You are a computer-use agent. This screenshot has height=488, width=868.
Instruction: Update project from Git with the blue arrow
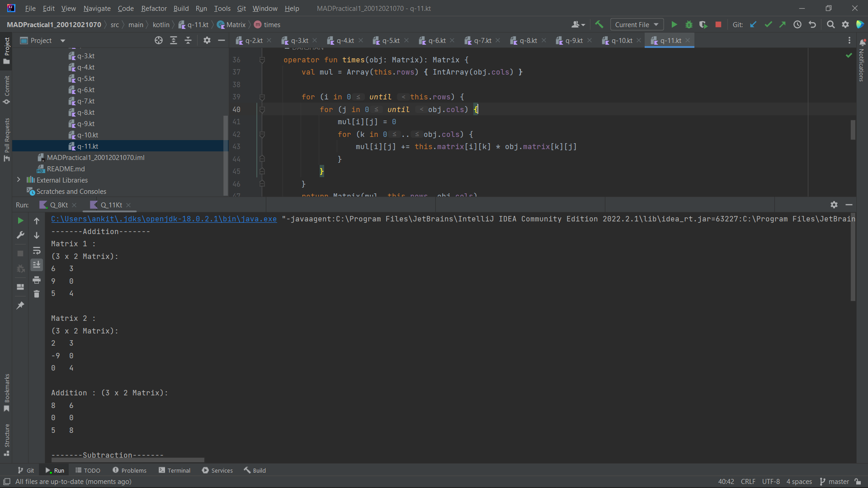[x=753, y=24]
